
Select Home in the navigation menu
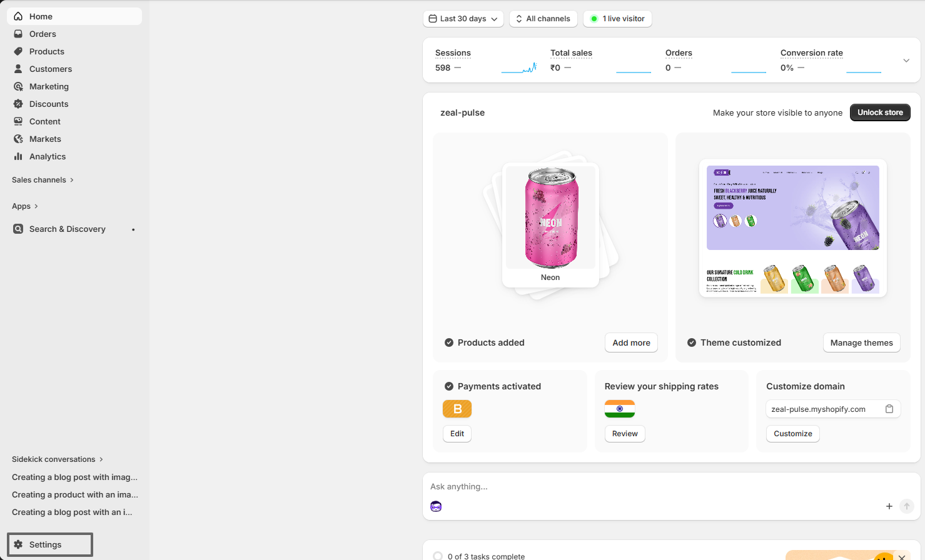pos(41,16)
